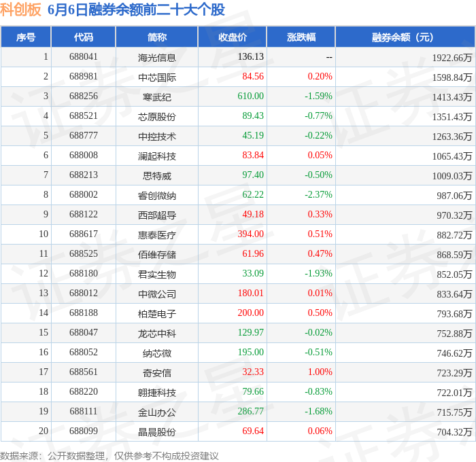Click the 科创板 title label
Viewport: 476px width, 462px height.
20,10
